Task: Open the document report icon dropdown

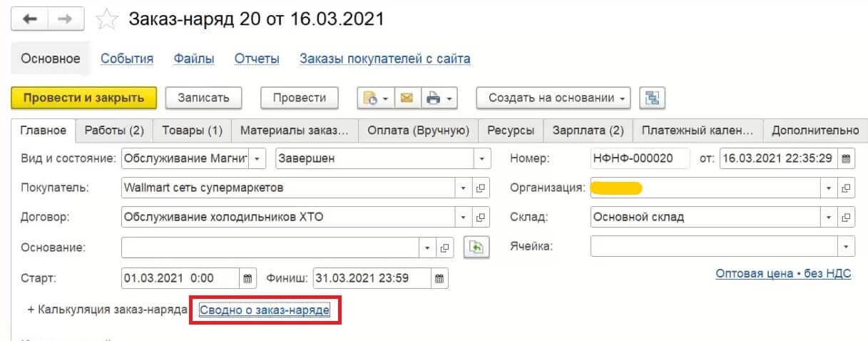Action: 375,98
